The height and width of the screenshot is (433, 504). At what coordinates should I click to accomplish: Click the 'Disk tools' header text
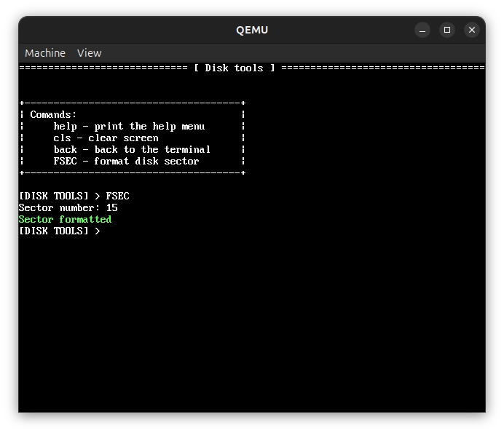click(235, 68)
